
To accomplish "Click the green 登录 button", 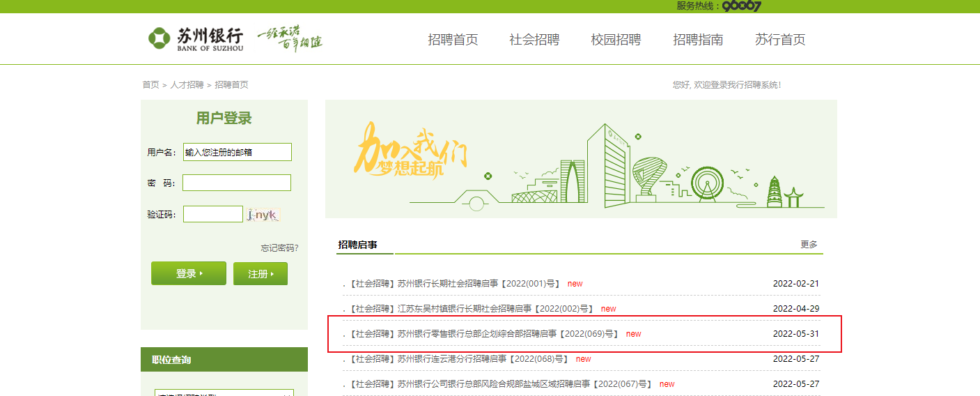I will click(189, 273).
